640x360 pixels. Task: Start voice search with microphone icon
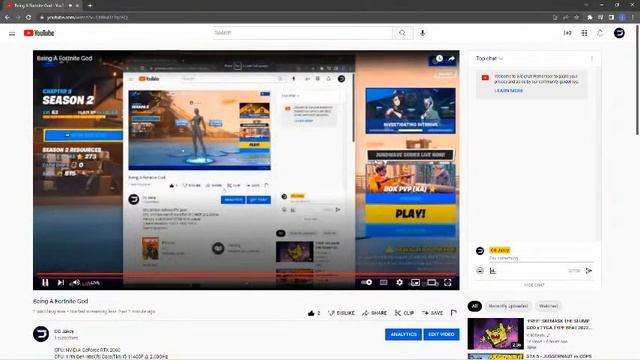[422, 33]
